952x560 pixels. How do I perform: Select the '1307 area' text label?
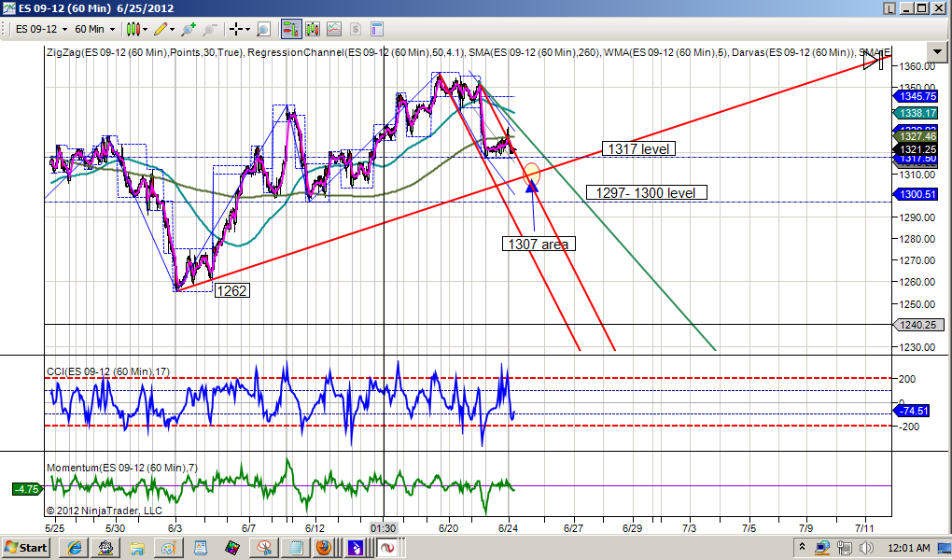538,244
